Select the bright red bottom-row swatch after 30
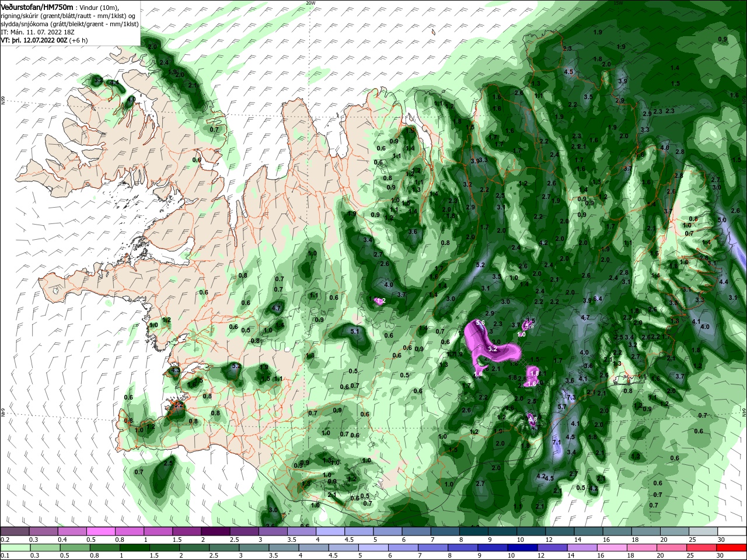 point(732,548)
